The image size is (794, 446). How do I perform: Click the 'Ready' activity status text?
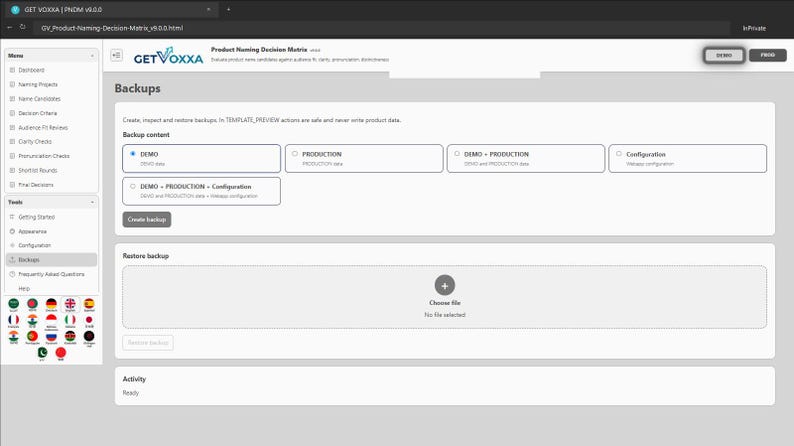coord(131,393)
